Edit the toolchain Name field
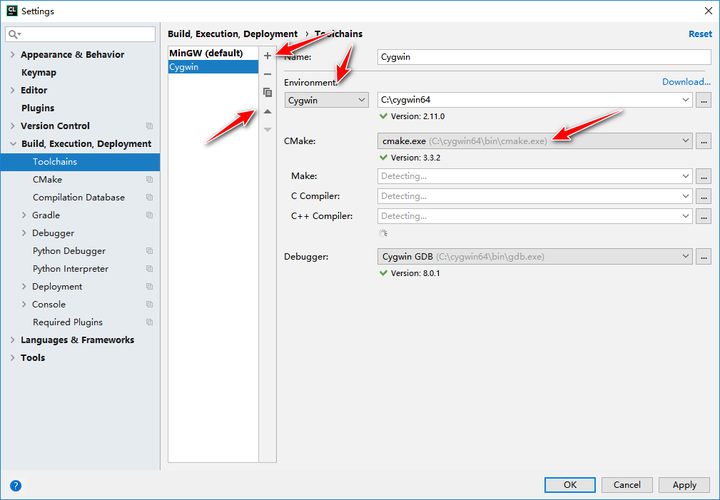 pyautogui.click(x=544, y=57)
